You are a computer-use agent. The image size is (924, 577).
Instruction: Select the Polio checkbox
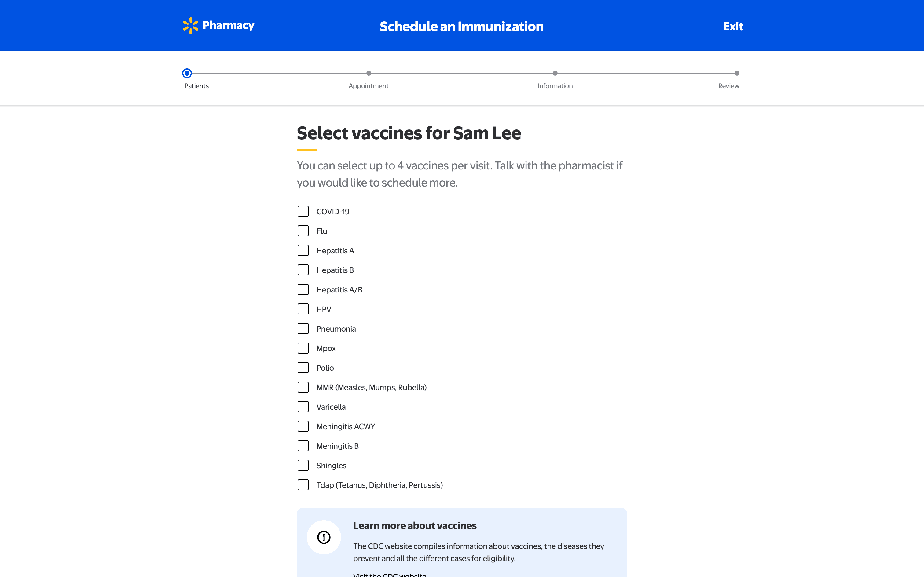tap(303, 368)
